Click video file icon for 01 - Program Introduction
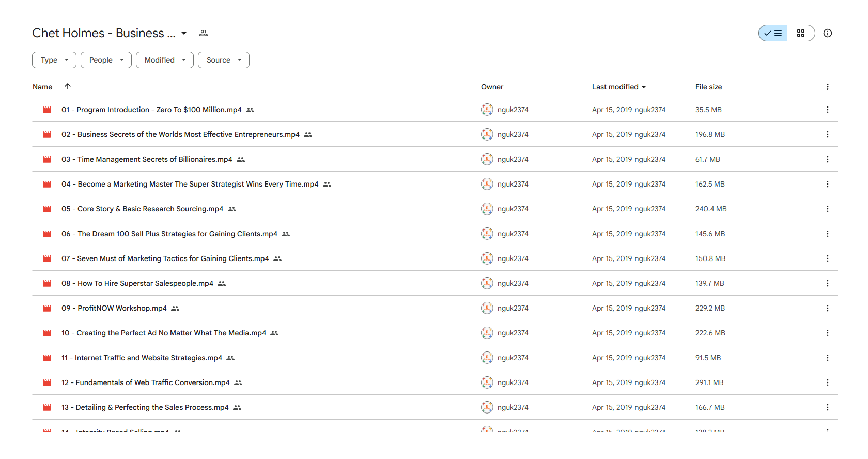Viewport: 868px width, 459px height. pos(47,110)
